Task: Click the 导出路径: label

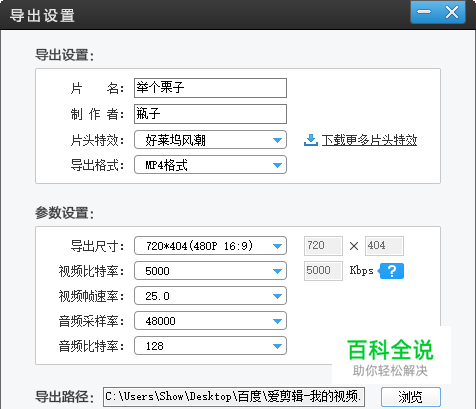Action: pos(65,397)
